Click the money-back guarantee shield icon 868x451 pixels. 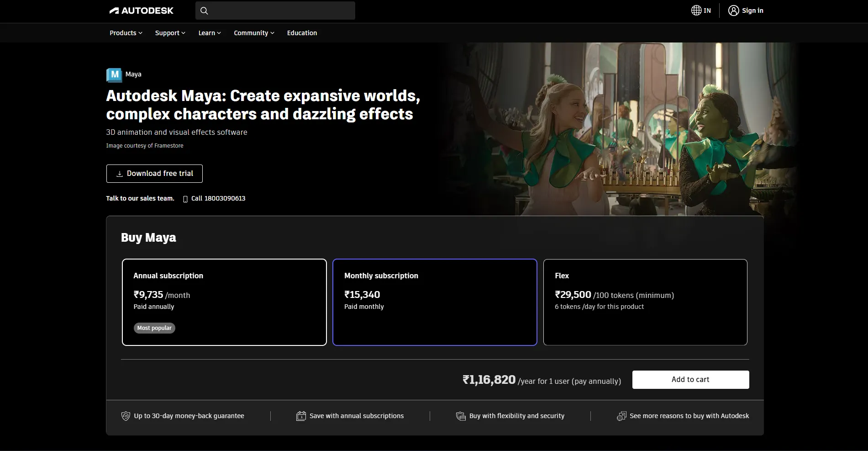click(126, 416)
